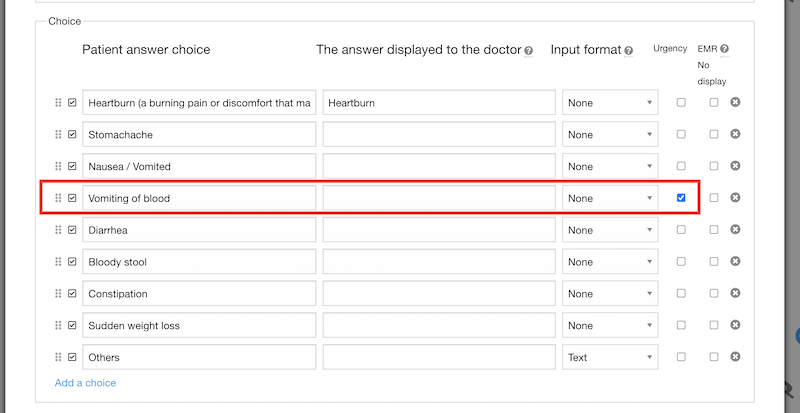Show help for EMR column
Screen dimensions: 800x413
tap(724, 49)
